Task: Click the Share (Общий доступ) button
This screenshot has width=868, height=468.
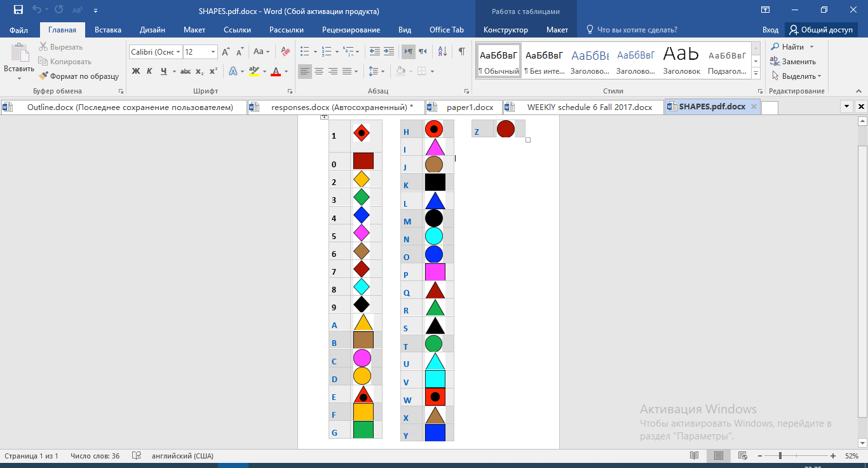Action: pos(821,30)
